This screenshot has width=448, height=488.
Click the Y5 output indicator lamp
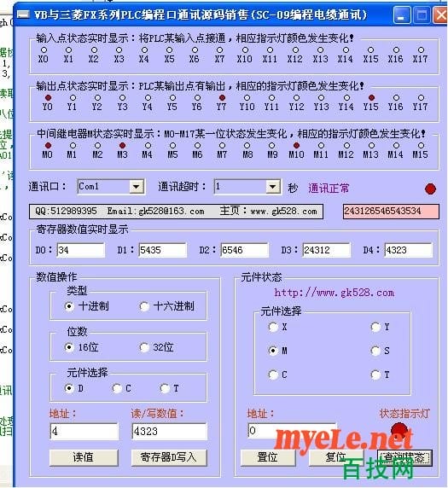coord(172,98)
